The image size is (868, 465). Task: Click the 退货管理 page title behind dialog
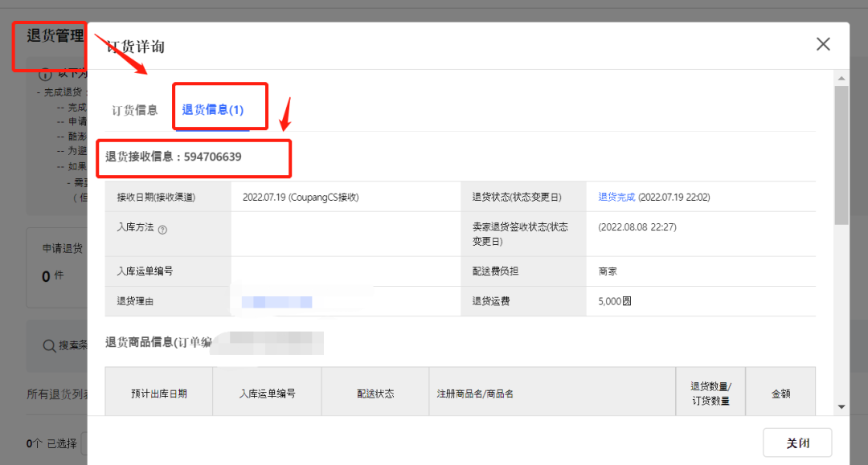[55, 36]
